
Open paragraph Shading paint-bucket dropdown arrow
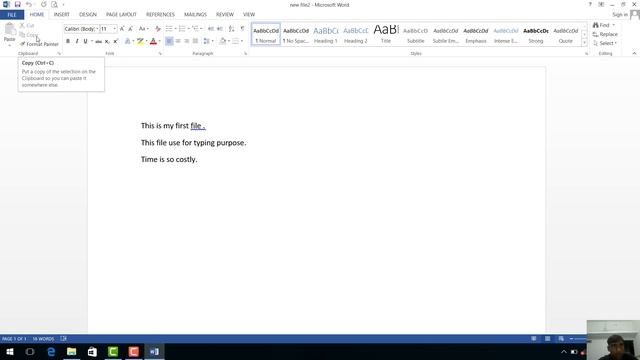[229, 41]
